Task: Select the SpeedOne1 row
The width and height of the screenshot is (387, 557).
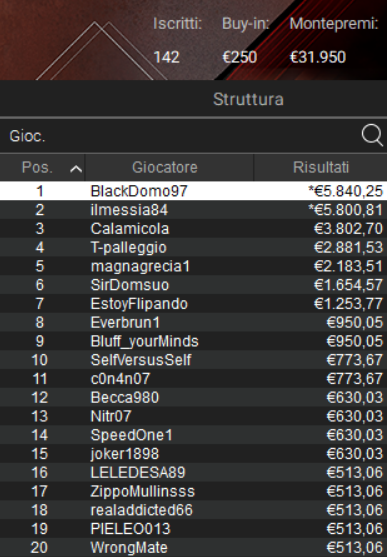Action: (x=193, y=435)
